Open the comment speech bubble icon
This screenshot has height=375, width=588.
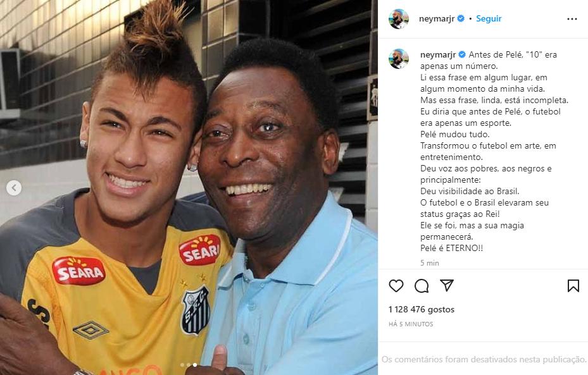pos(422,286)
